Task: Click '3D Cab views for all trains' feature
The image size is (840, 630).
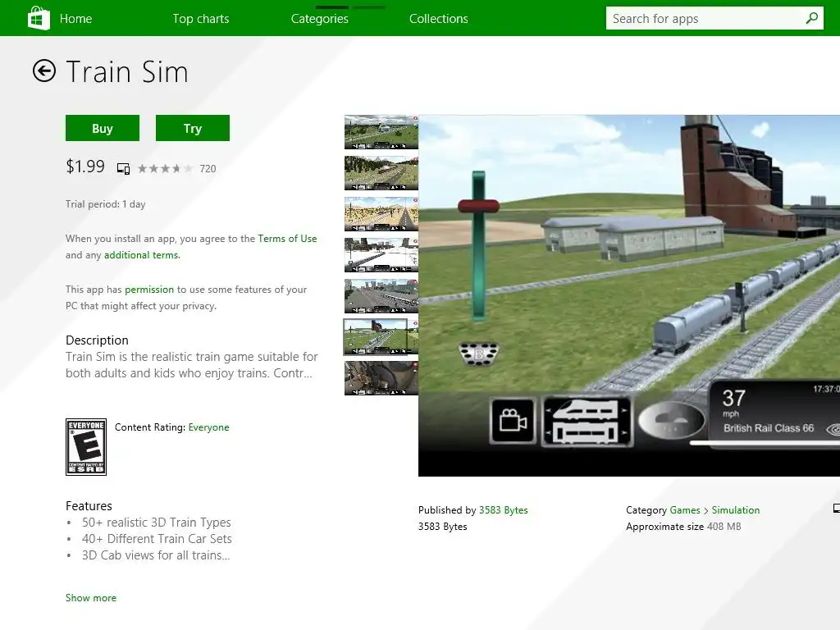Action: point(155,555)
